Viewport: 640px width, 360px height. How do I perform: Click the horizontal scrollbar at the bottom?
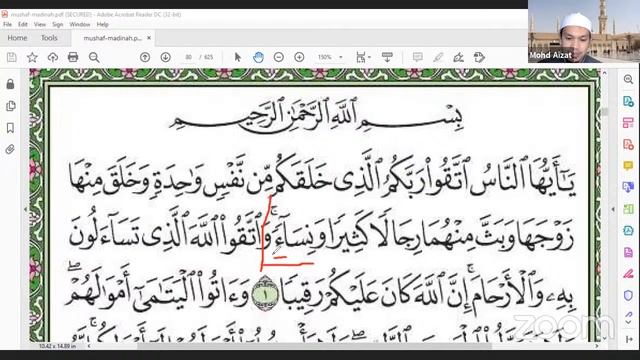[x=314, y=346]
